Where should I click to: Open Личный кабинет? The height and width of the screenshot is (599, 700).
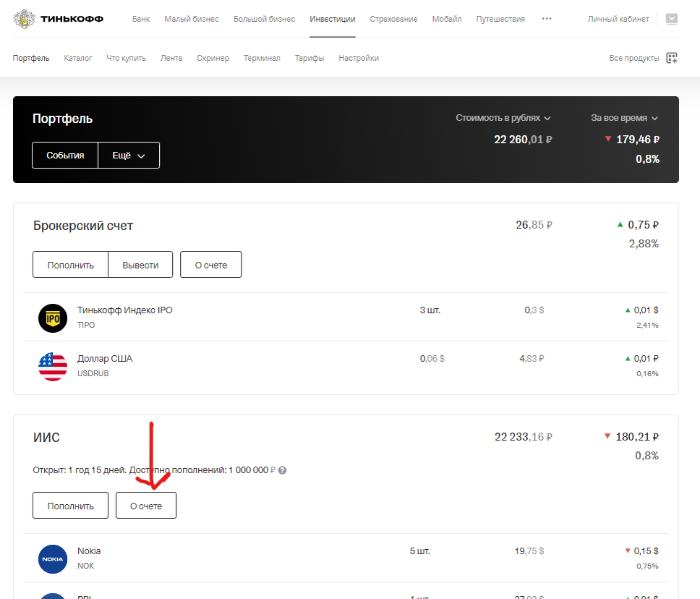(x=618, y=19)
